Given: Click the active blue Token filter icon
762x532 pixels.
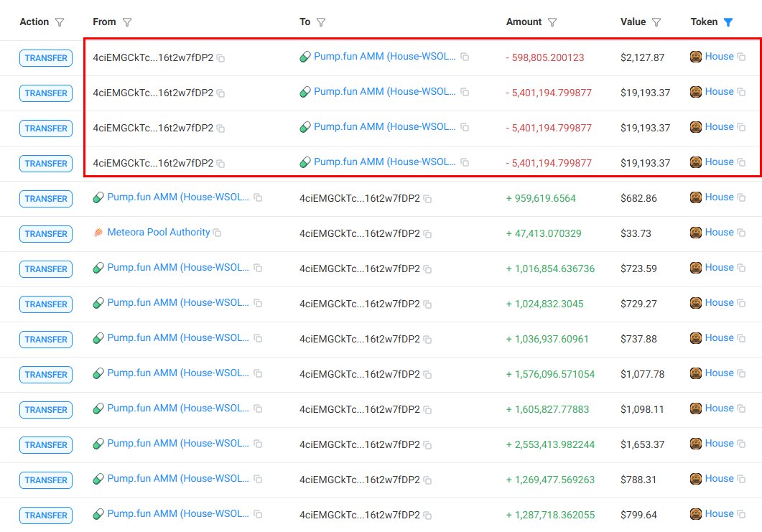Looking at the screenshot, I should tap(728, 22).
